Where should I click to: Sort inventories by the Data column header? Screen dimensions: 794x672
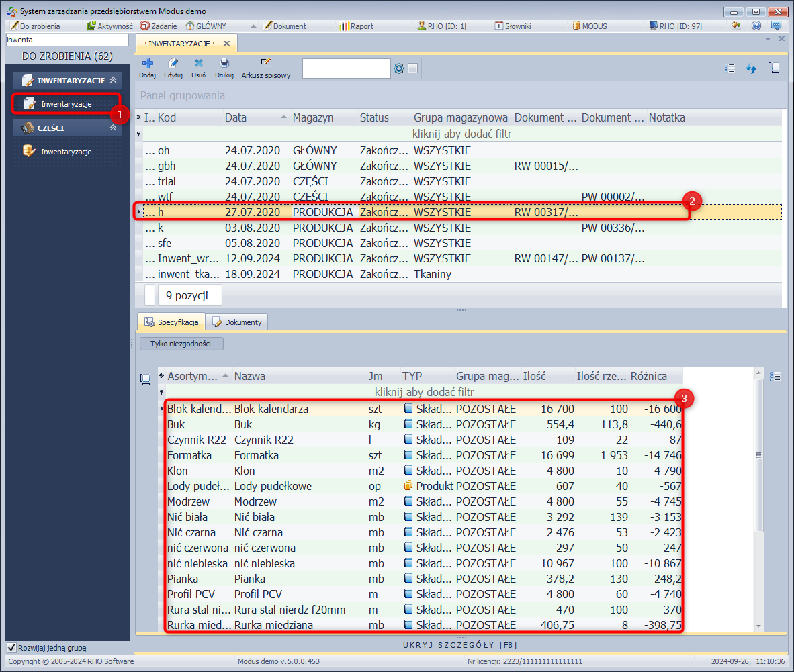236,117
